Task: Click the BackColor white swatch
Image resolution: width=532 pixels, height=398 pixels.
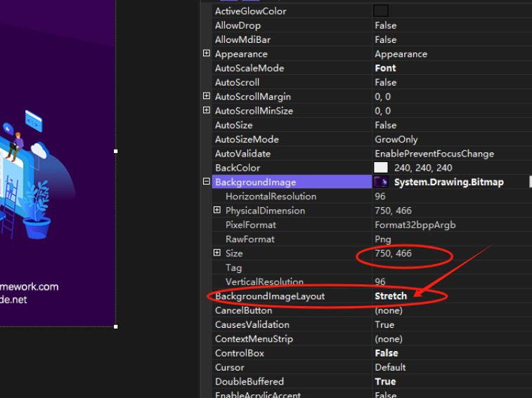Action: tap(381, 168)
